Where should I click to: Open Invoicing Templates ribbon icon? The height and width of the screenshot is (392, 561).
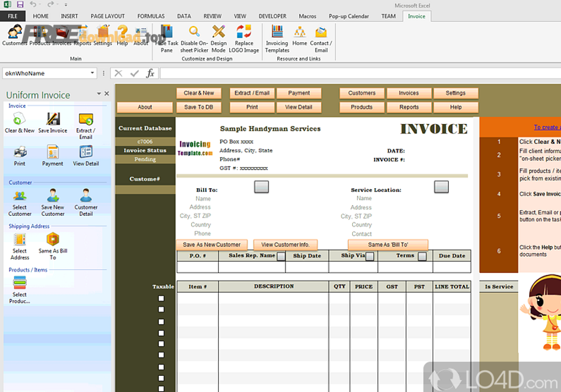click(x=277, y=39)
